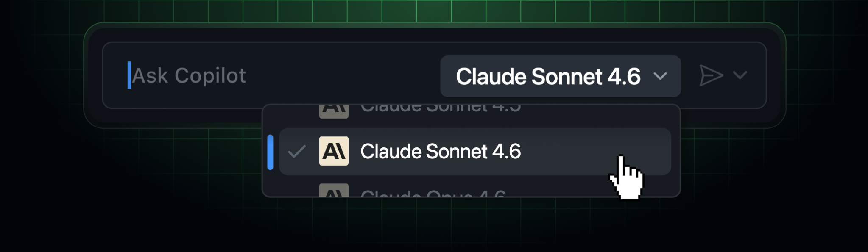The image size is (868, 252).
Task: Collapse the model picker using its chevron
Action: [x=660, y=76]
